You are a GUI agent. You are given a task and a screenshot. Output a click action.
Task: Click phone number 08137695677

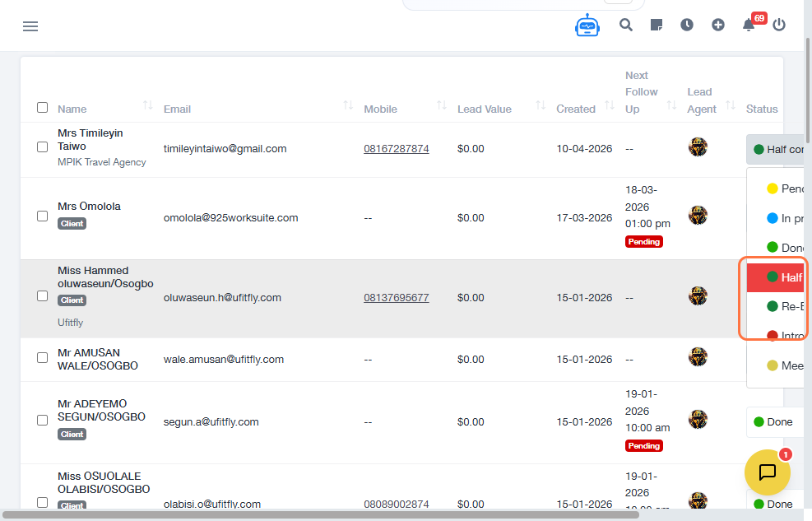(x=396, y=298)
